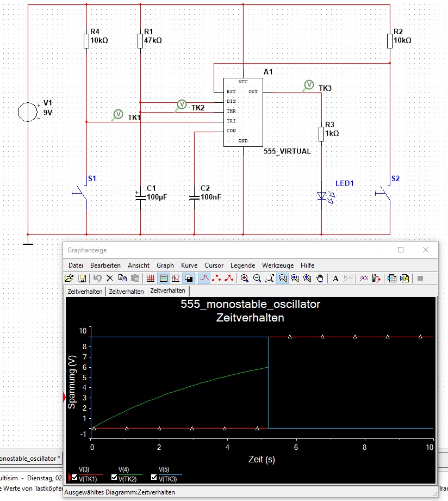Click the overlay traces icon
Viewport: 448px width, 501px height.
pyautogui.click(x=363, y=279)
